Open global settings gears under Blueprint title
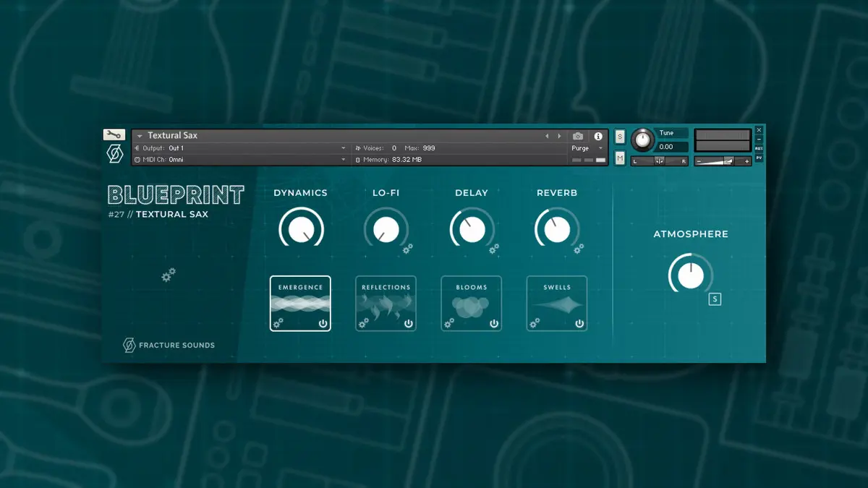 coord(169,275)
